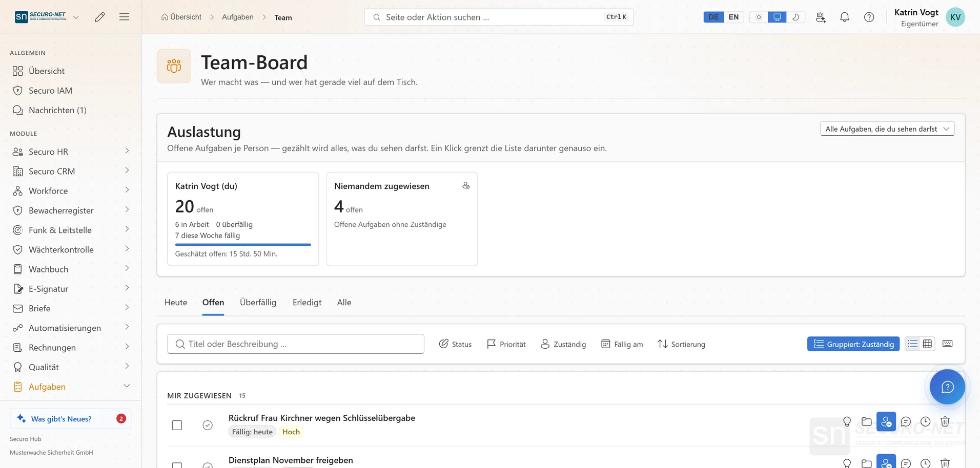980x468 pixels.
Task: Select the checkbox for Rückruf Frau Kirchner task
Action: pos(177,425)
